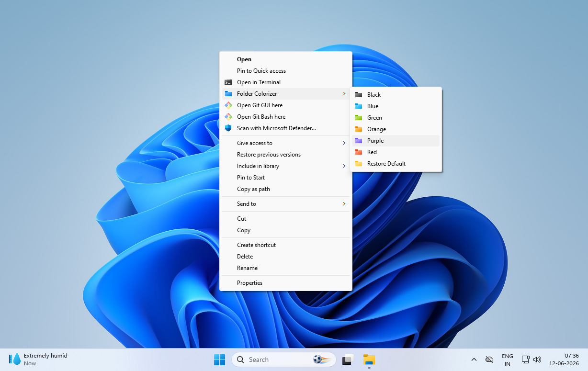The width and height of the screenshot is (588, 371).
Task: Select Rename in the context menu
Action: click(x=286, y=268)
